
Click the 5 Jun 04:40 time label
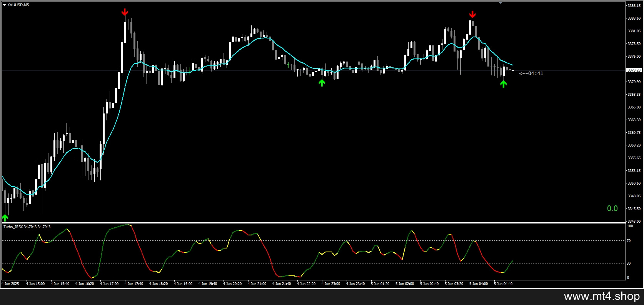point(503,284)
